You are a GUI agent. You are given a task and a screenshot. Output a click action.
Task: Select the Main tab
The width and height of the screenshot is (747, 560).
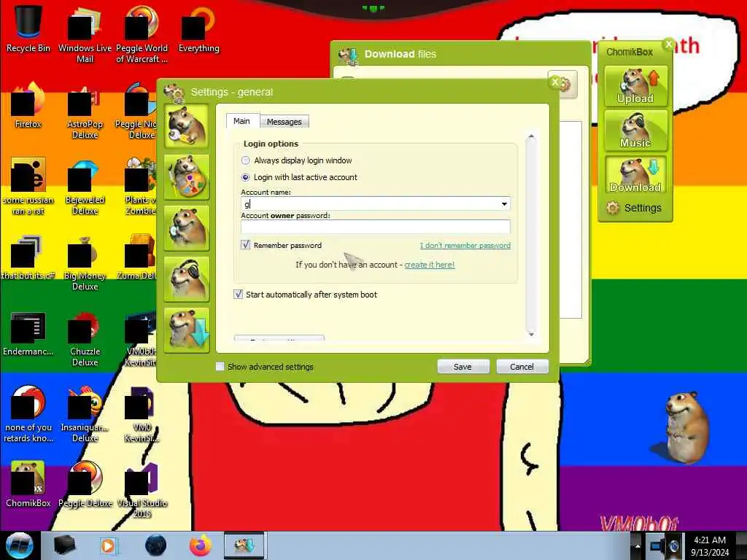click(242, 121)
